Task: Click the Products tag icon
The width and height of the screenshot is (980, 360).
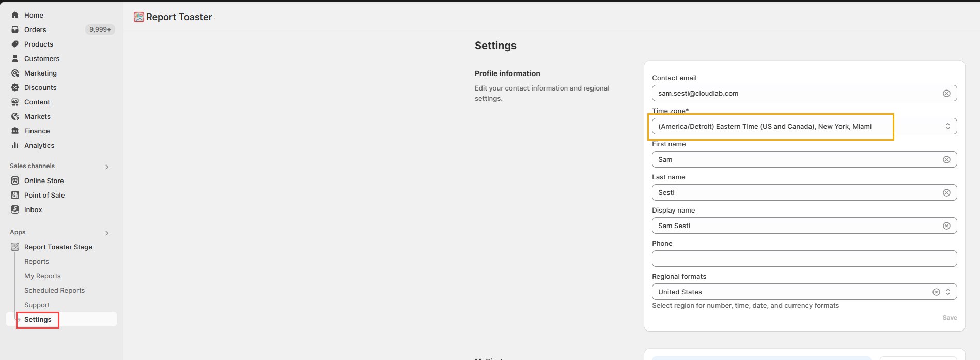Action: point(15,44)
